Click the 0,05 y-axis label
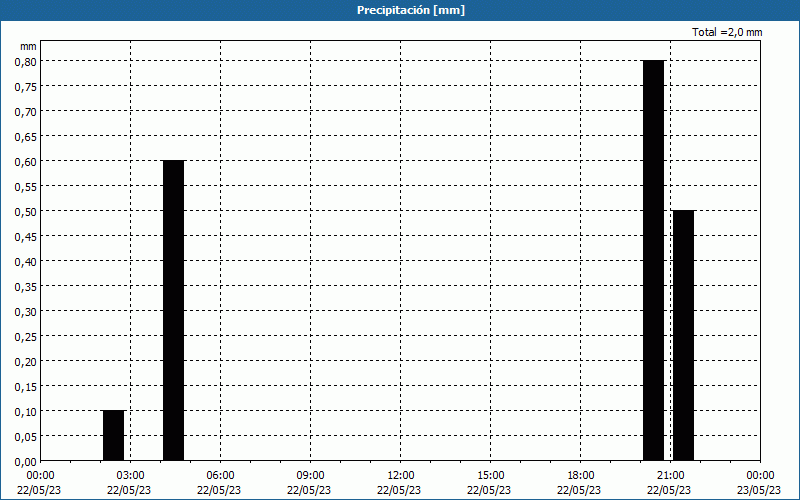 coord(26,437)
